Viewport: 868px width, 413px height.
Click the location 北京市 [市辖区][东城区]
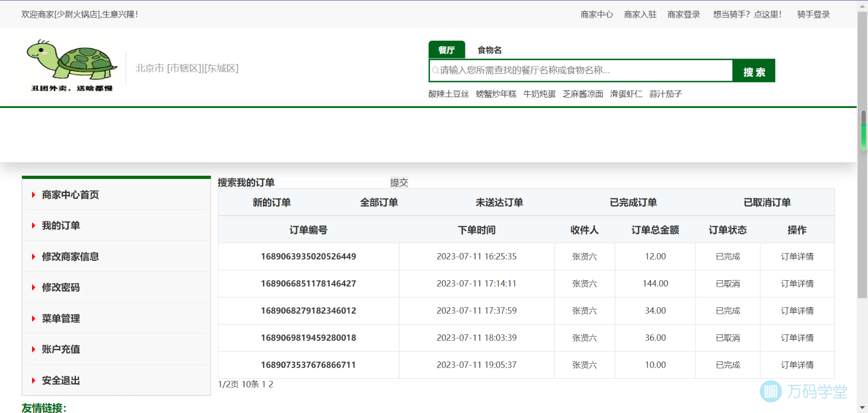pos(187,68)
